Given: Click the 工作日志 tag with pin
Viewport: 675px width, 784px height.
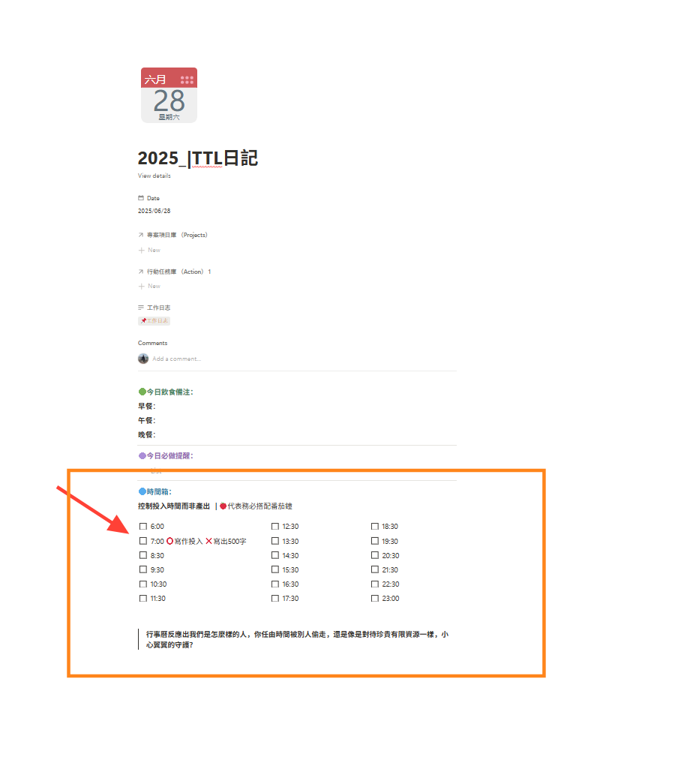Looking at the screenshot, I should [154, 321].
